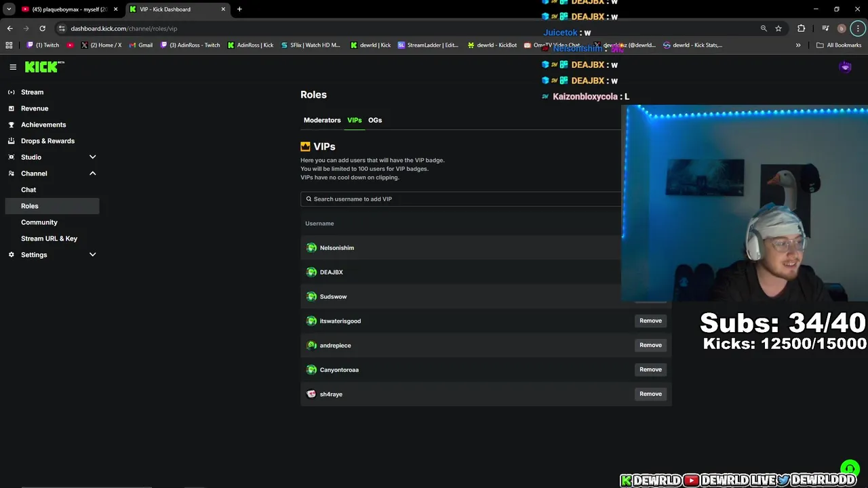Open the All Bookmarks folder
Screen dimensions: 868x488
point(839,45)
